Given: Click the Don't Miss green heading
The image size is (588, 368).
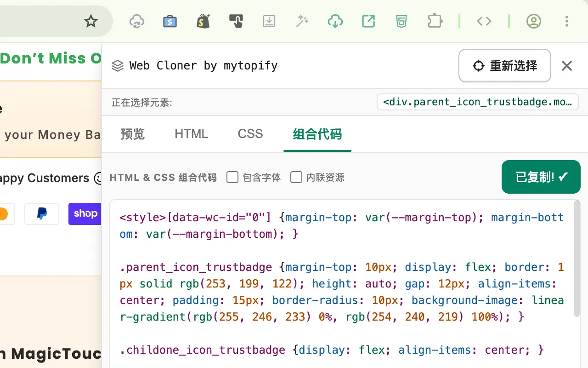Looking at the screenshot, I should point(51,58).
